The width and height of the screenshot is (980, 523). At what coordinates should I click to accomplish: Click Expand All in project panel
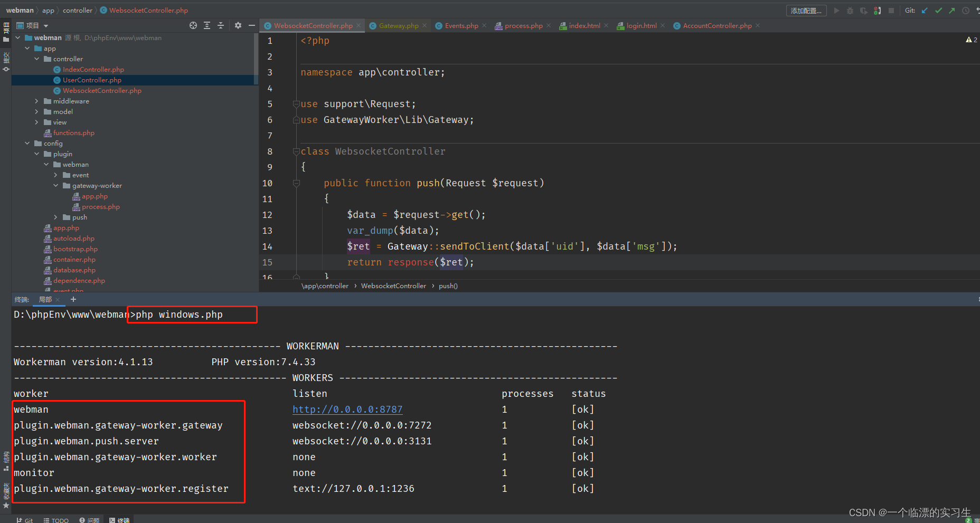pos(207,25)
